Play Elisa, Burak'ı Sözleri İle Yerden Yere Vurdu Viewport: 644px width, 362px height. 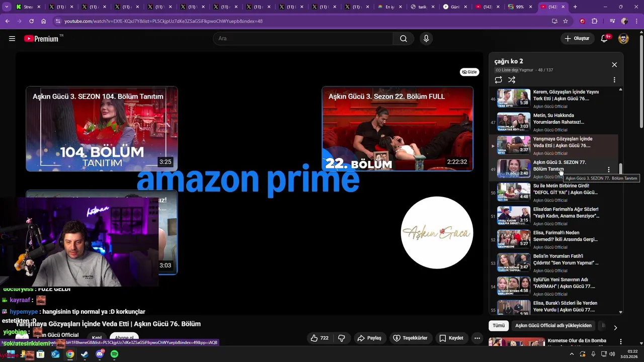pyautogui.click(x=554, y=307)
